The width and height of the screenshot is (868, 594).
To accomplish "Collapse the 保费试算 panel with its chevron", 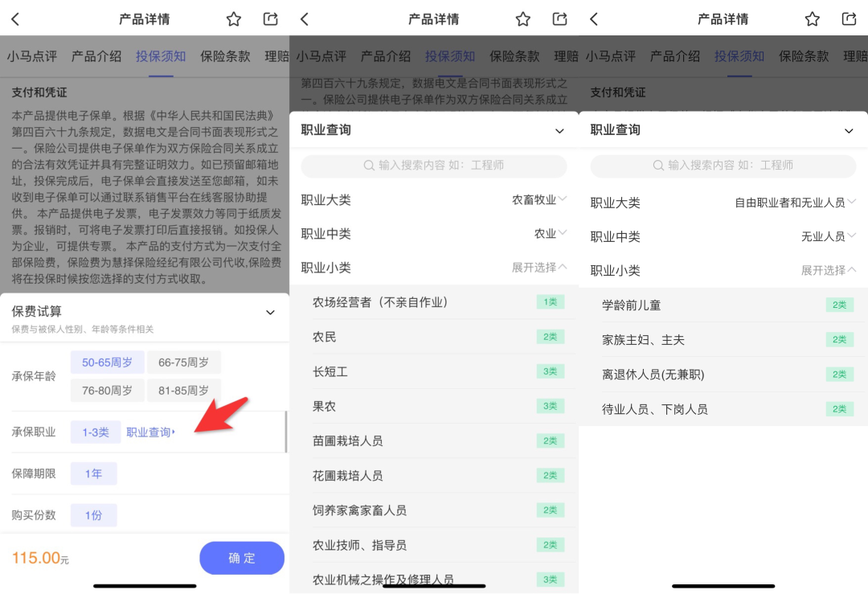I will click(x=271, y=312).
